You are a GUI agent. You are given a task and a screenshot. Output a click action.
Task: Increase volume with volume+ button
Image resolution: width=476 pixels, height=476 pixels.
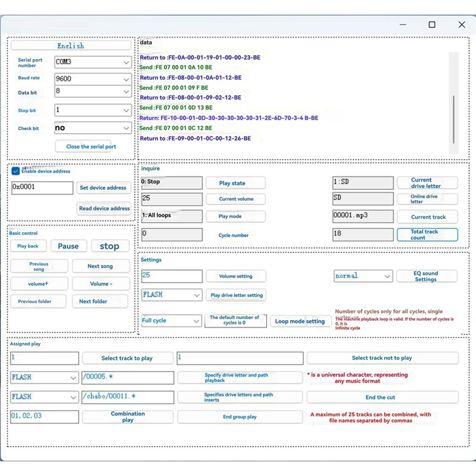pos(38,284)
